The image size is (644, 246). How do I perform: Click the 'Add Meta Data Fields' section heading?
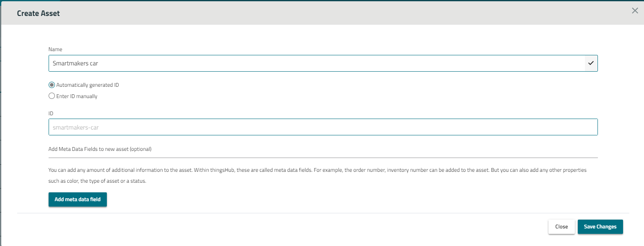point(100,149)
